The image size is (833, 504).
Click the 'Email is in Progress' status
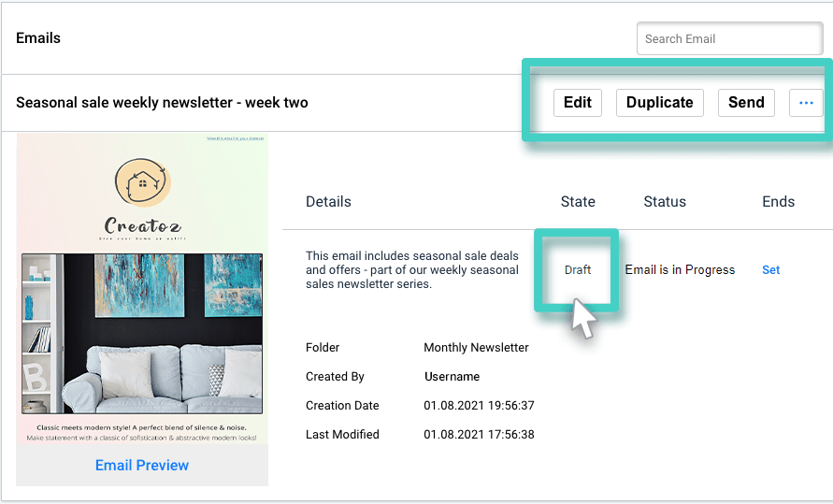680,270
